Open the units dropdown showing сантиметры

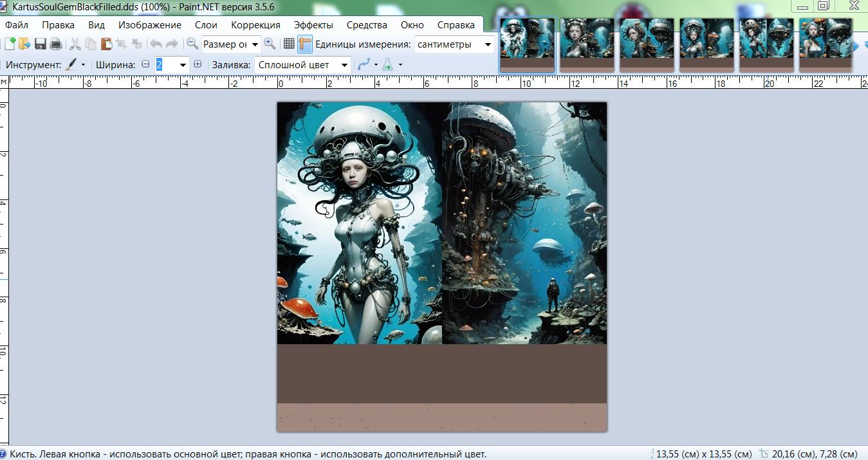454,44
